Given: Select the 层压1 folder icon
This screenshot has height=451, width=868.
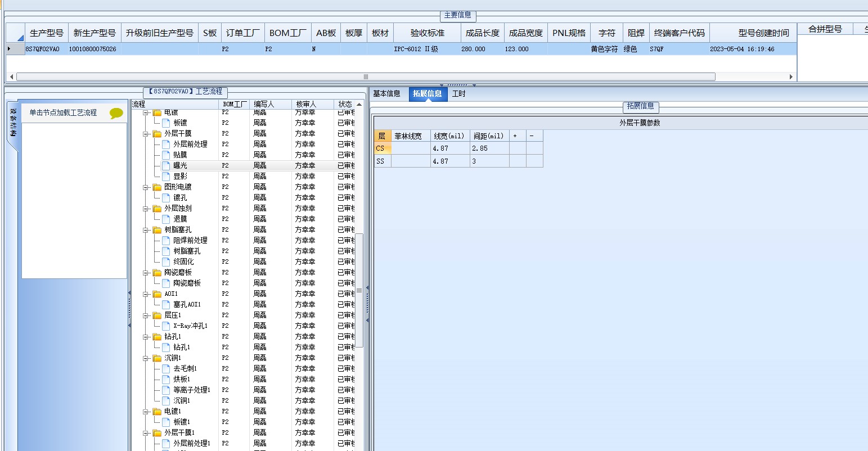Looking at the screenshot, I should point(157,315).
